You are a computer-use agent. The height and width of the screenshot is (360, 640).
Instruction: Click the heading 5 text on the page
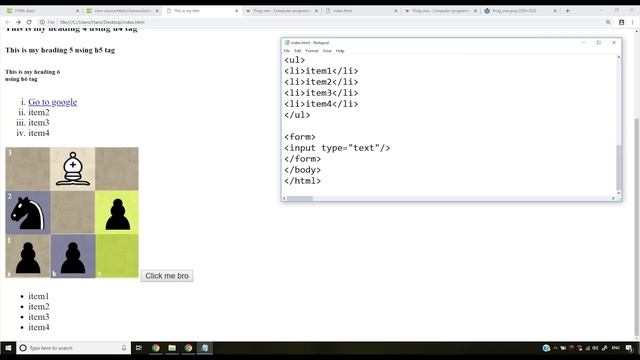click(x=60, y=50)
